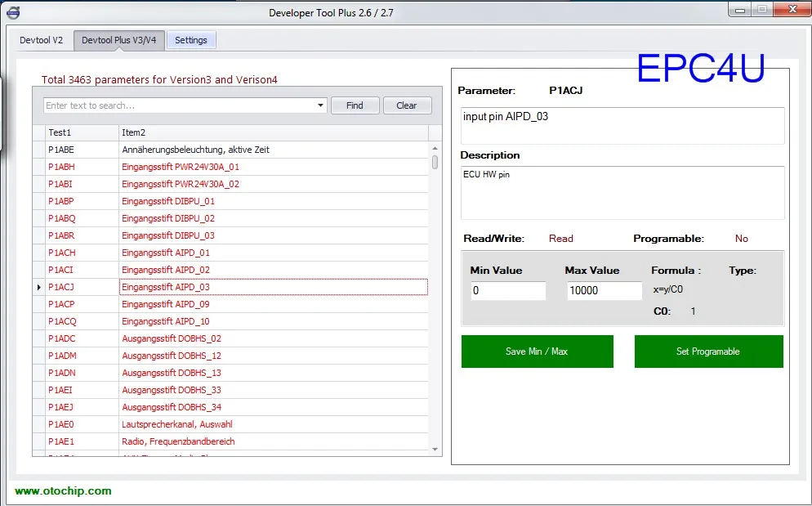Viewport: 812px width, 506px height.
Task: Select 'Eingangsstift DIBPU_02' cell
Action: pyautogui.click(x=274, y=218)
